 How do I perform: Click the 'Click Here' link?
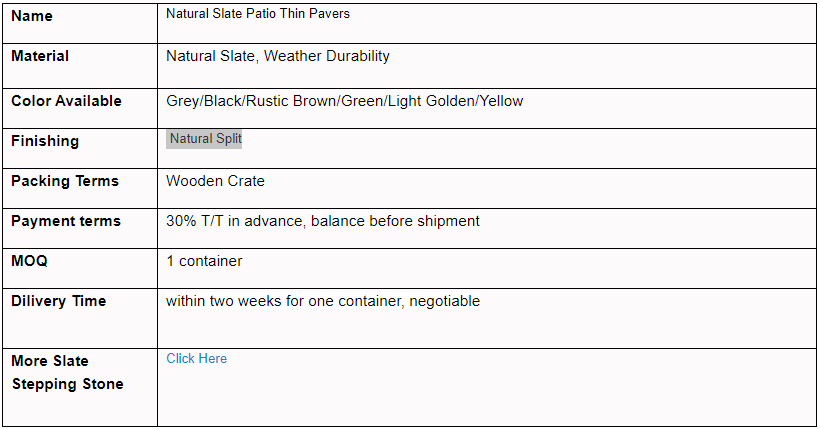click(196, 358)
